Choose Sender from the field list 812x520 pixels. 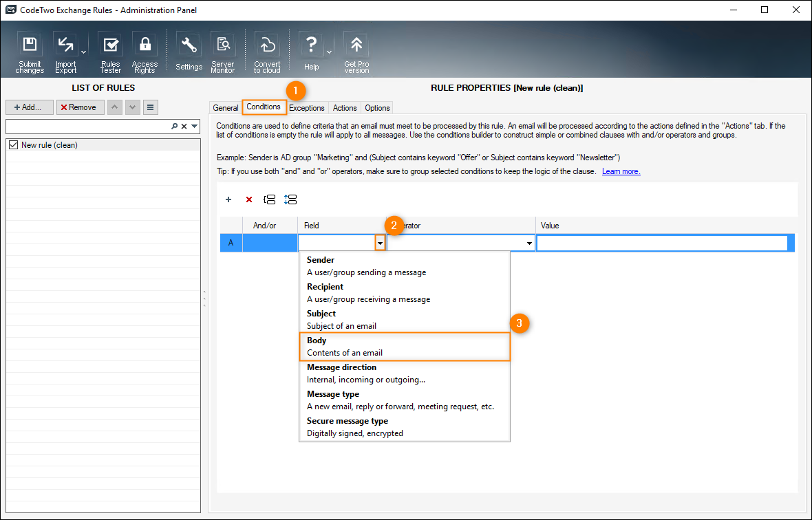pyautogui.click(x=405, y=266)
